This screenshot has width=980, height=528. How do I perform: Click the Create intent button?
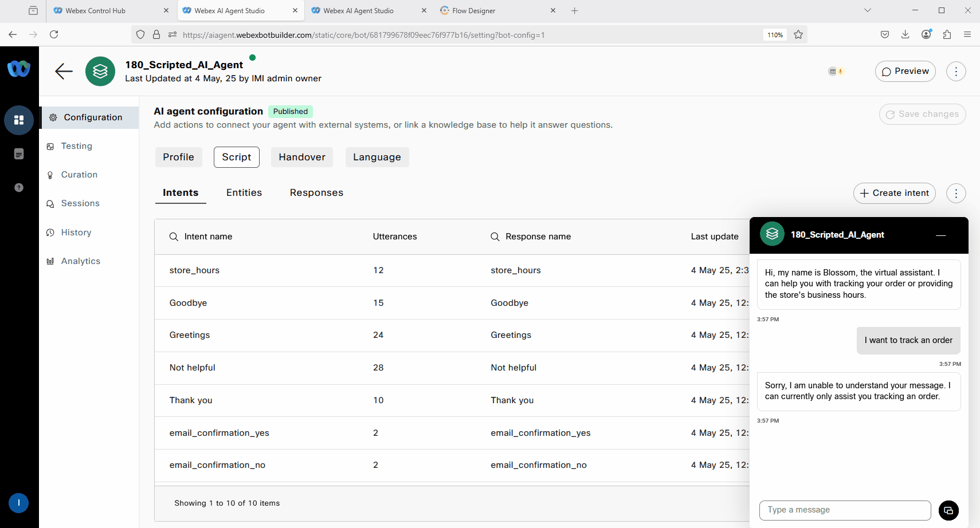pyautogui.click(x=894, y=194)
